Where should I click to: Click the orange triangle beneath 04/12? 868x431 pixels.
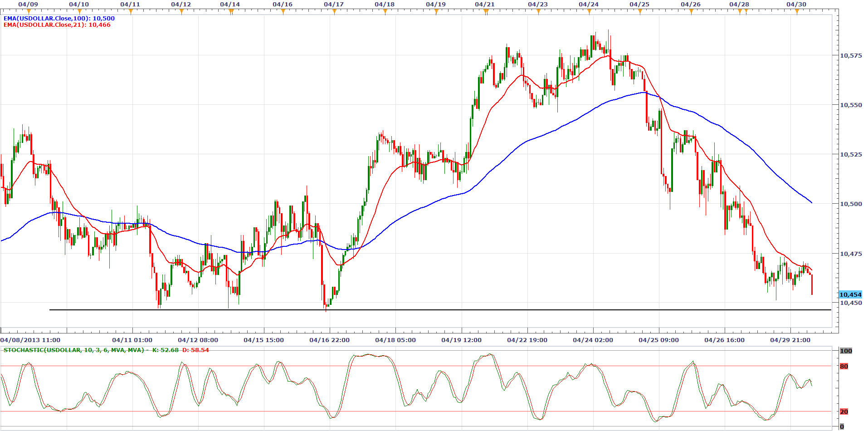pos(181,12)
